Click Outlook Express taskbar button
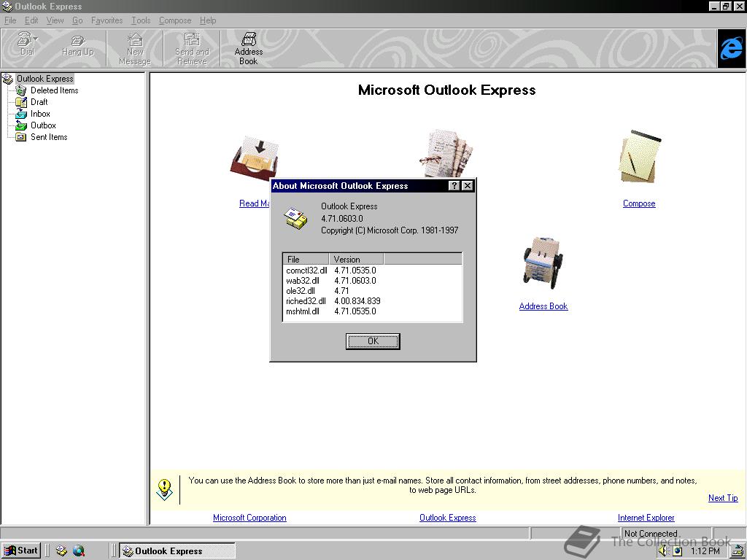Image resolution: width=747 pixels, height=560 pixels. pyautogui.click(x=177, y=551)
